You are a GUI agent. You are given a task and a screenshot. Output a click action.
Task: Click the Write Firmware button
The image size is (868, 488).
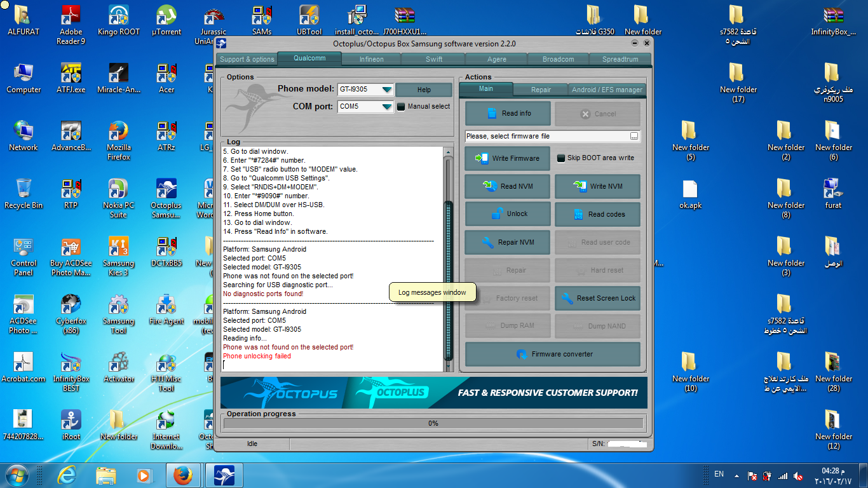508,158
